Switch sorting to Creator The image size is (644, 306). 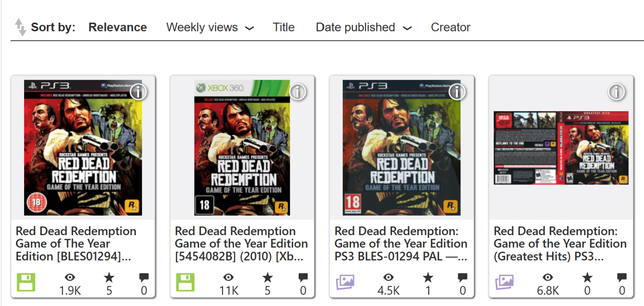(x=450, y=27)
